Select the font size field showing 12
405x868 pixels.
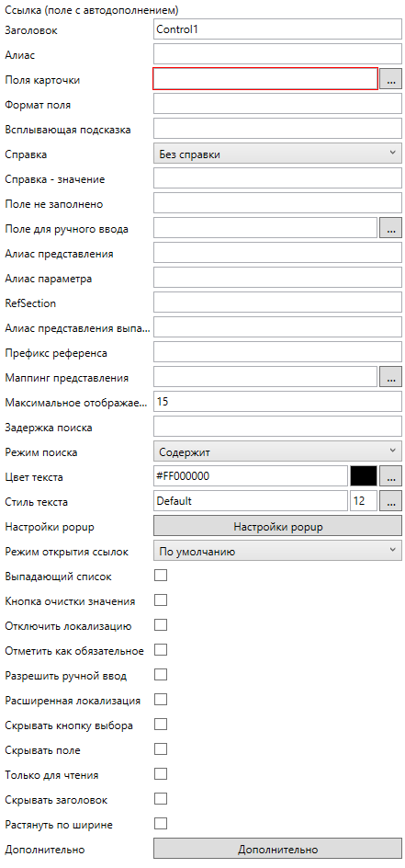tap(364, 501)
